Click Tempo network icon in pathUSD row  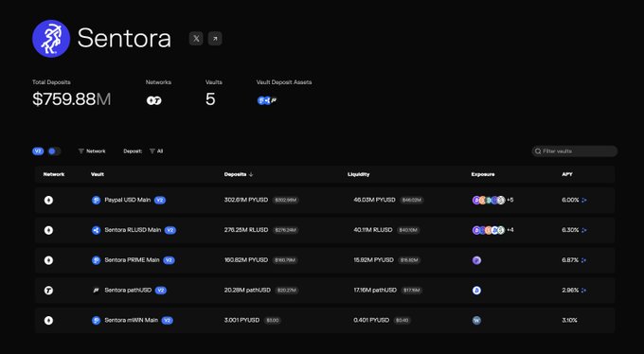[x=48, y=291]
